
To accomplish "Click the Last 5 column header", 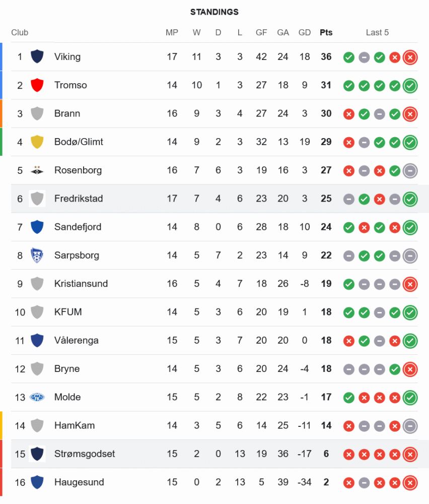I will coord(377,33).
